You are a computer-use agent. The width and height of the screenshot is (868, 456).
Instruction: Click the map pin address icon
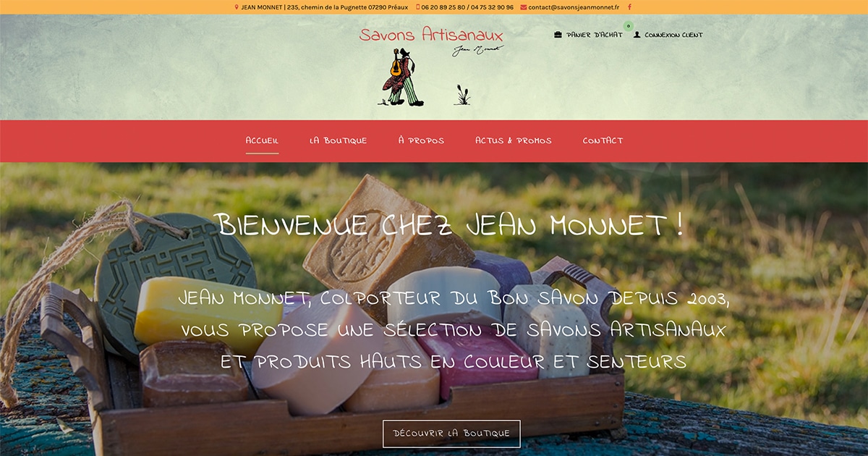(x=237, y=7)
